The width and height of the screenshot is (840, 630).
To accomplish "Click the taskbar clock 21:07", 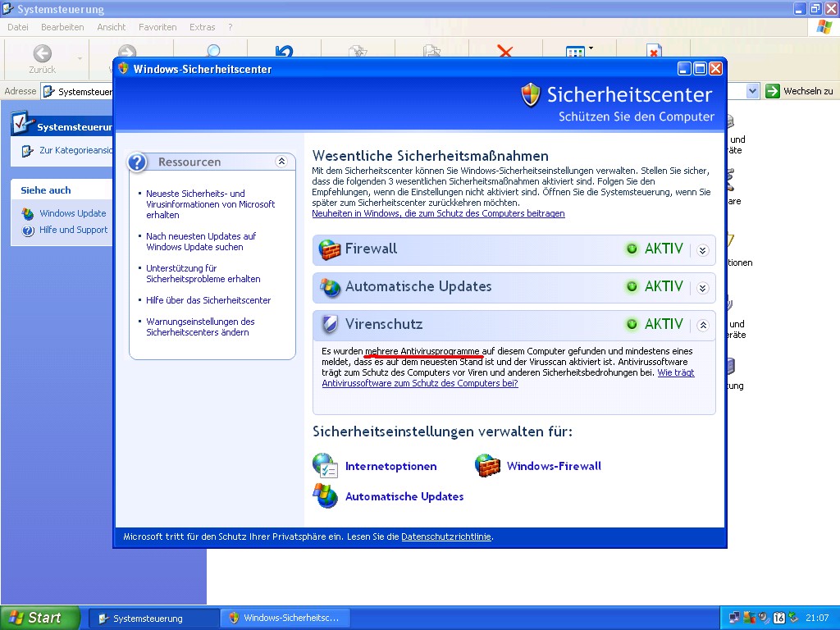I will pyautogui.click(x=816, y=618).
